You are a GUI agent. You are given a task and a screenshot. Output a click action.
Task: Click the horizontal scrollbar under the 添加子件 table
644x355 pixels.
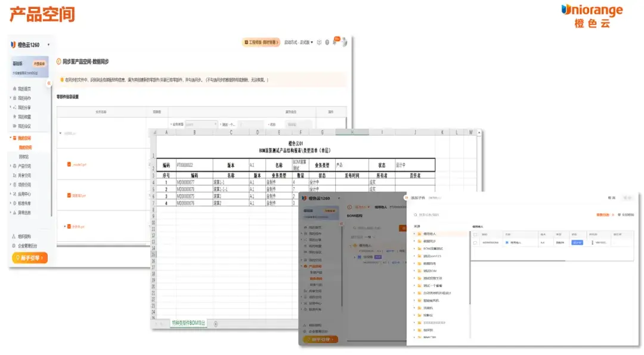[x=519, y=260]
